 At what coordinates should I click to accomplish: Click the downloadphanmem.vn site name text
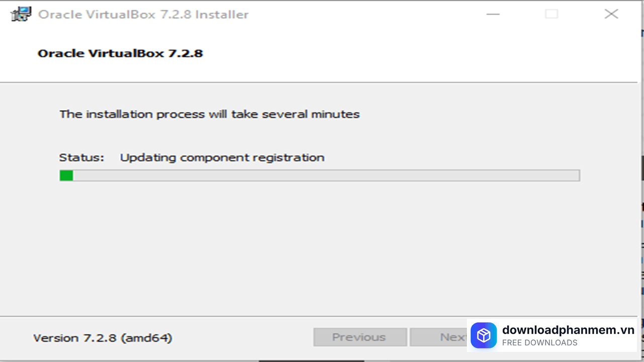(568, 330)
